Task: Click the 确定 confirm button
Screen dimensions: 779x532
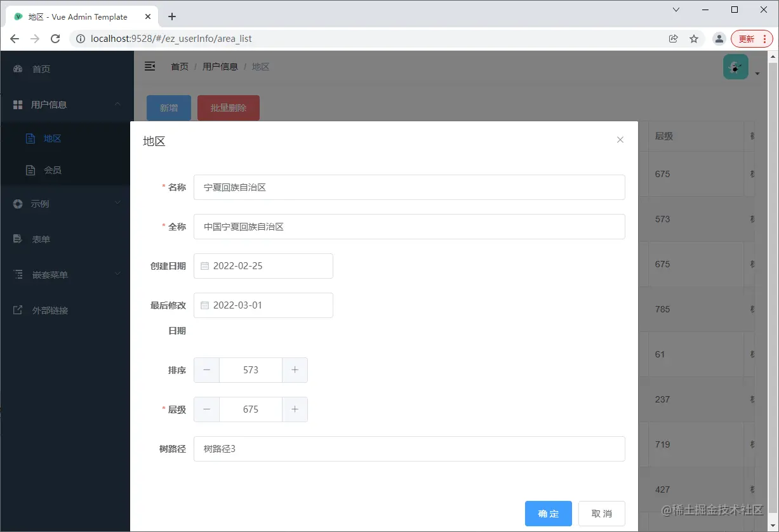Action: click(x=549, y=514)
